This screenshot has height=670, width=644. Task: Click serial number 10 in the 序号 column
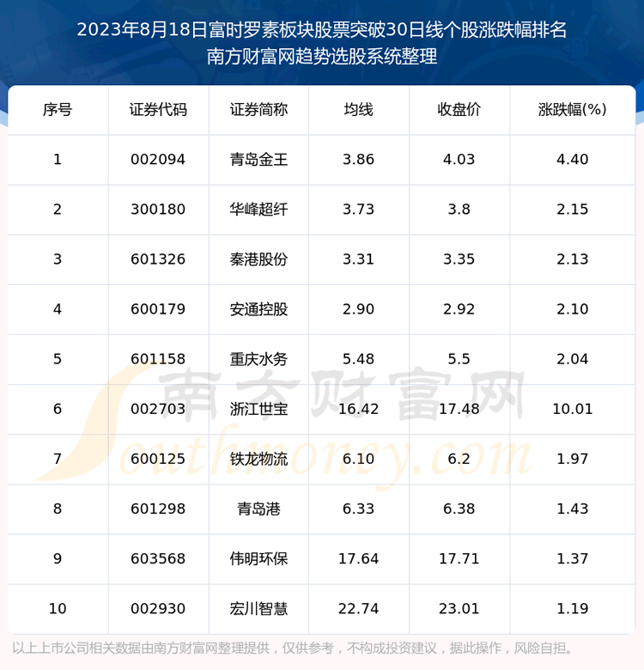[58, 609]
